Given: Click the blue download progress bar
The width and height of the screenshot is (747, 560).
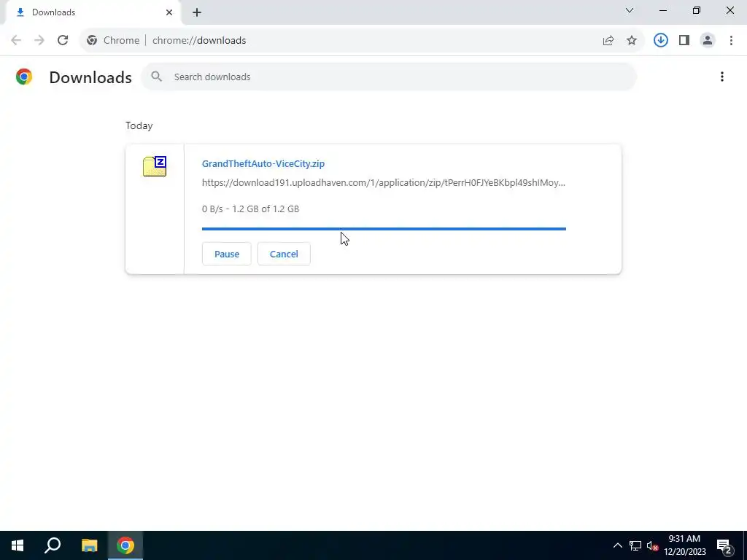Looking at the screenshot, I should (384, 229).
